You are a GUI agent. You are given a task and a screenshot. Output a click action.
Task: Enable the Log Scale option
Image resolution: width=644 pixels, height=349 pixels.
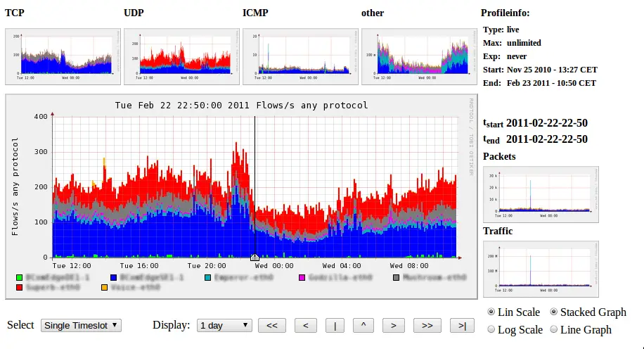pos(491,329)
